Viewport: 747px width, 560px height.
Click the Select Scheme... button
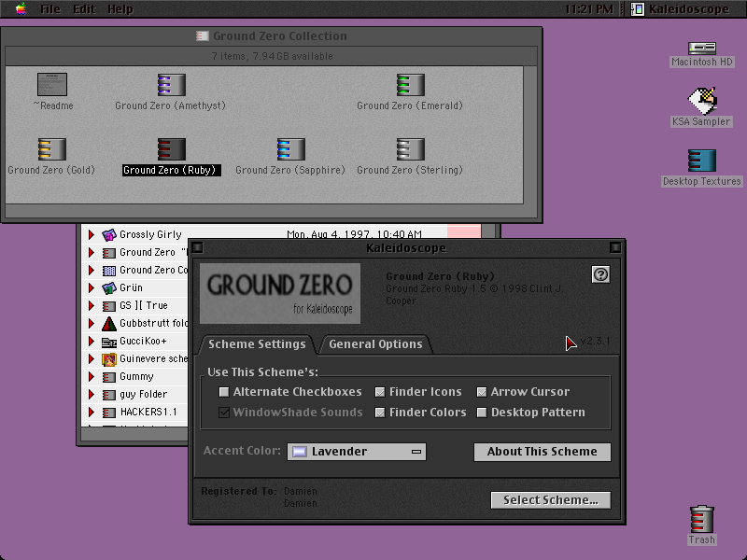[x=551, y=500]
